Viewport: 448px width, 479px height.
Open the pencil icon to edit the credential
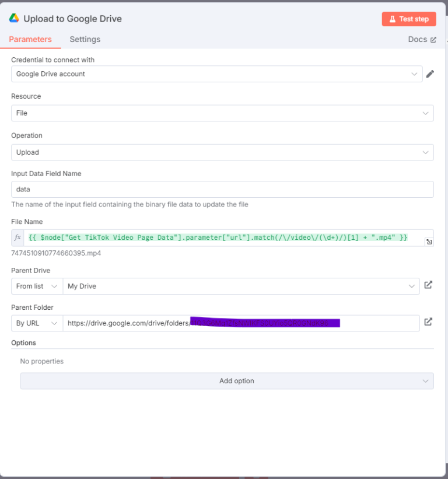coord(430,74)
